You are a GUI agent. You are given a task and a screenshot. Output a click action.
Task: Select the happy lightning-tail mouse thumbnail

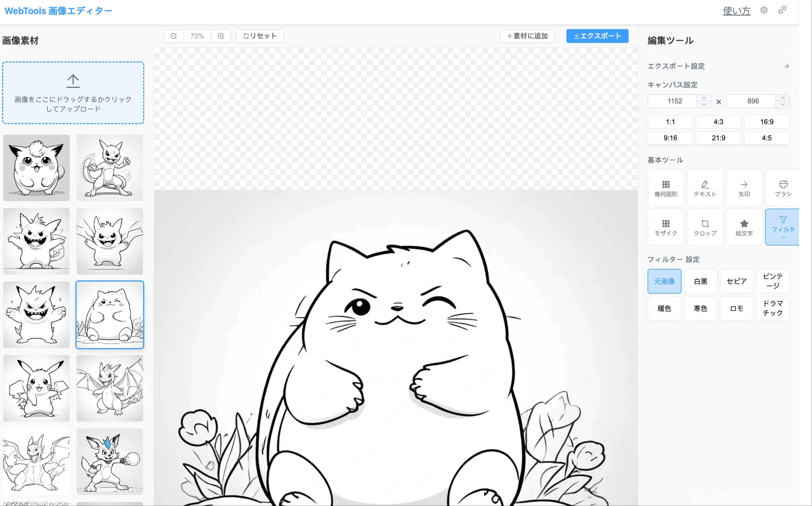37,388
